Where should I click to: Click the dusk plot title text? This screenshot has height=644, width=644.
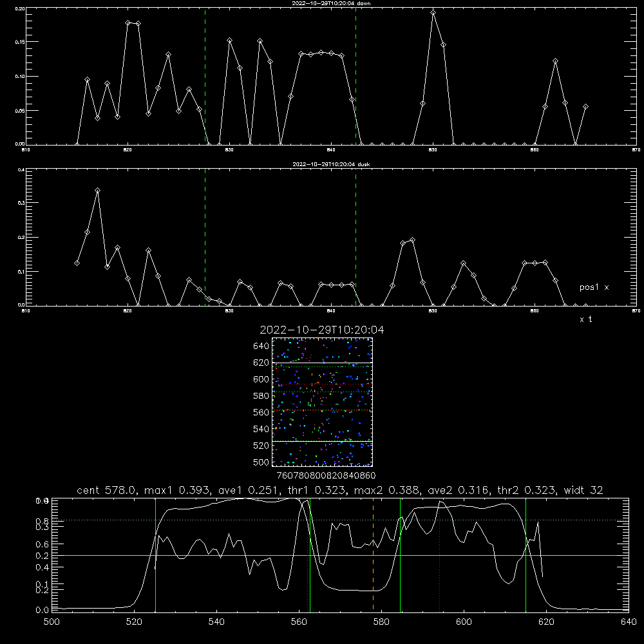(x=331, y=164)
